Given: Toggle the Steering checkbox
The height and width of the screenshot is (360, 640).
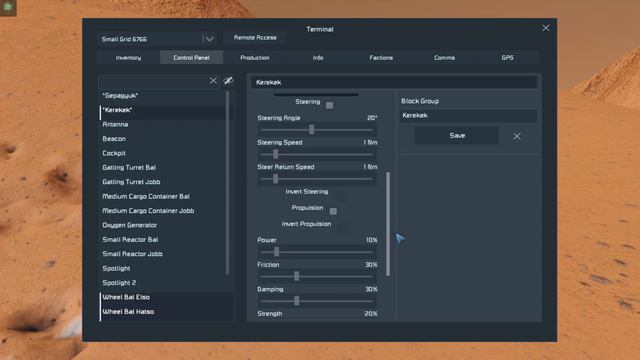Looking at the screenshot, I should [329, 105].
